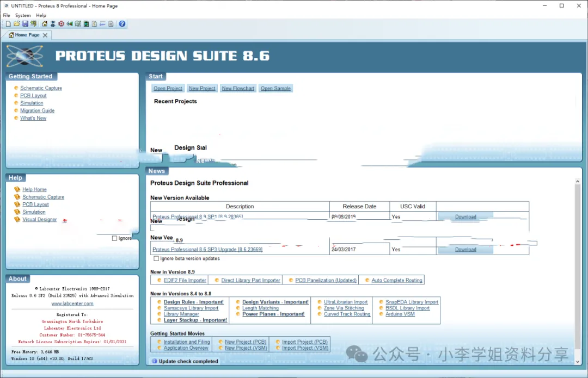Play the Installation and Filing movie
Viewport: 588px width, 378px height.
(187, 342)
